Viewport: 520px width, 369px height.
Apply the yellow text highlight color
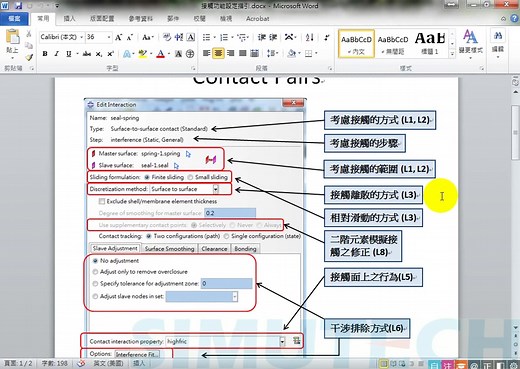[143, 54]
